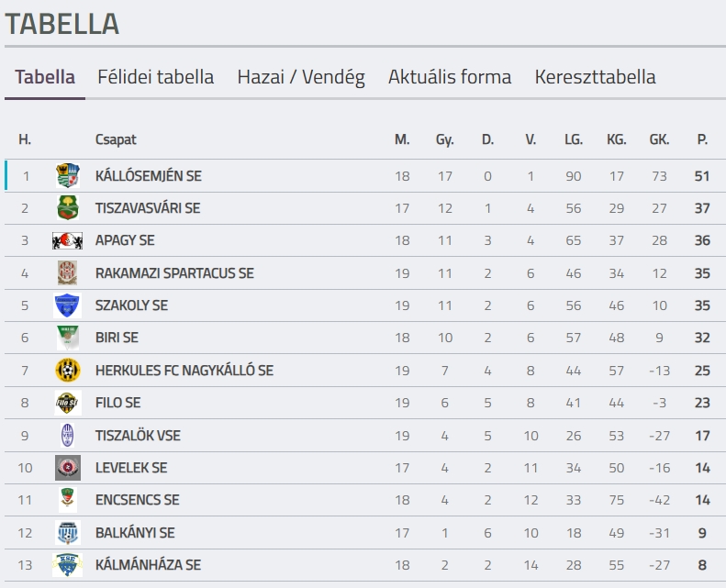Click the P. points column header
This screenshot has width=726, height=588.
[702, 139]
